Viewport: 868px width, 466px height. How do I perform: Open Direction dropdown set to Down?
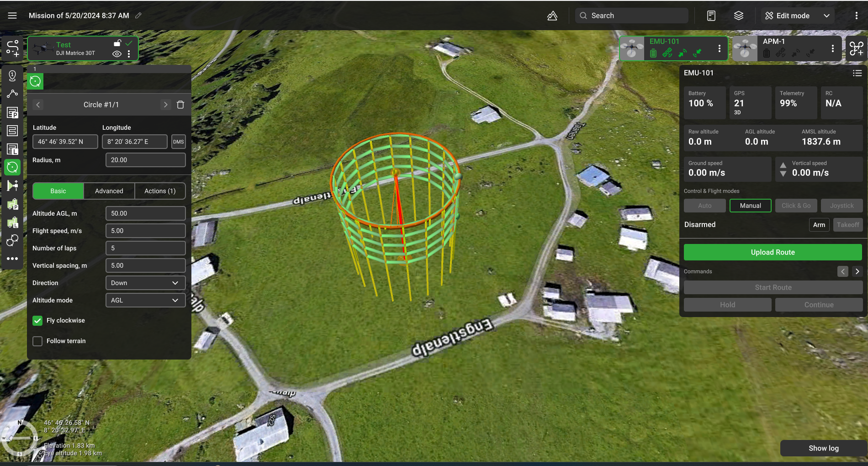pyautogui.click(x=145, y=283)
